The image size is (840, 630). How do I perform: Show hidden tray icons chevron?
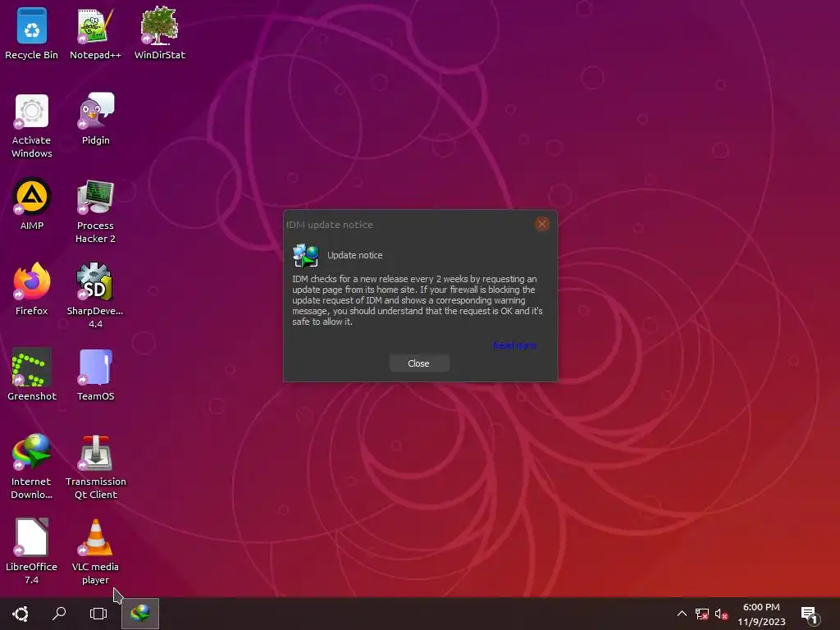point(682,614)
